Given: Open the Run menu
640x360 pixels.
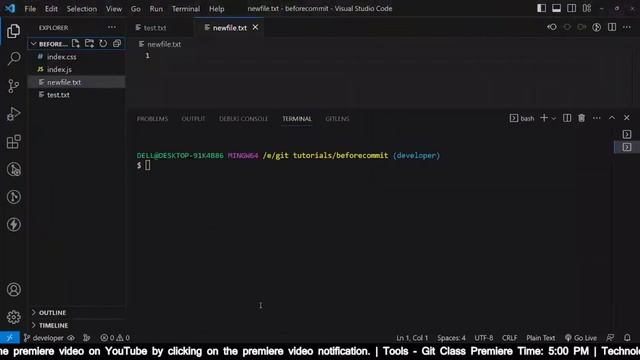Looking at the screenshot, I should [x=156, y=9].
